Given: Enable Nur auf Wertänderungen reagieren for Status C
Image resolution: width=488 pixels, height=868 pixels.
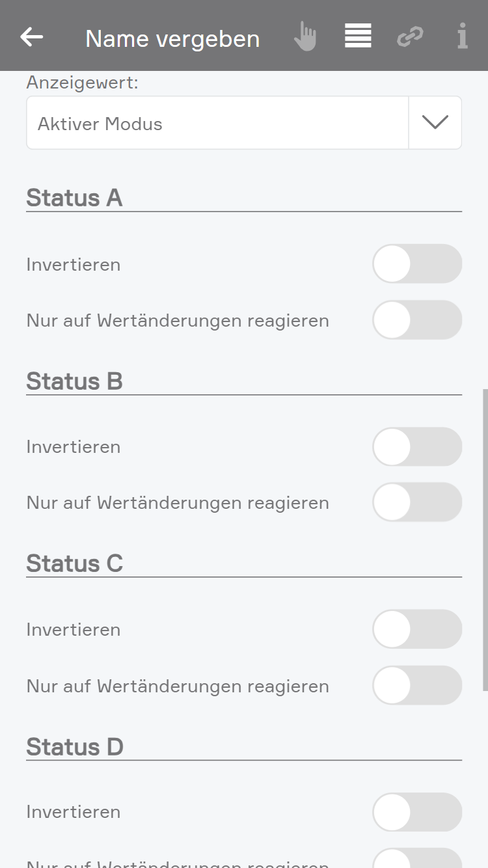Looking at the screenshot, I should pos(417,686).
